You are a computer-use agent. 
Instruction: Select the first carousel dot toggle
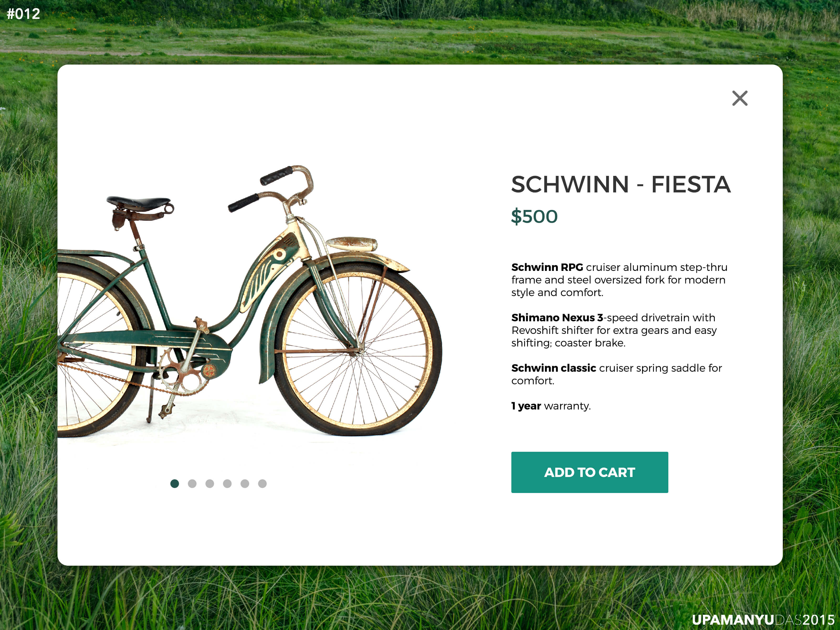click(175, 483)
